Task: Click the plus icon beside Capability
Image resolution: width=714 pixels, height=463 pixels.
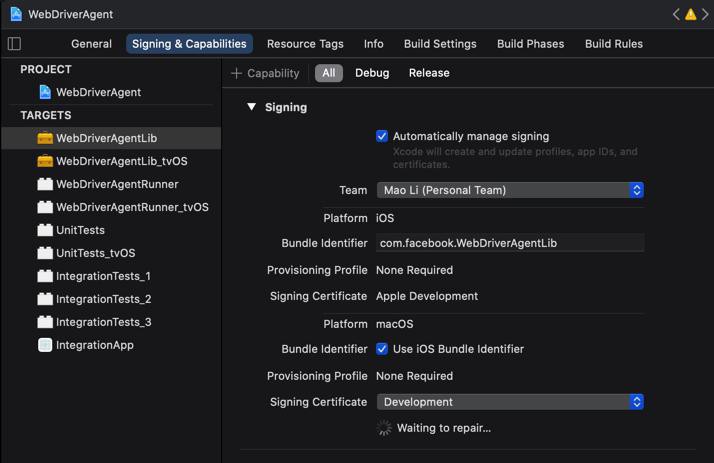Action: pyautogui.click(x=236, y=73)
